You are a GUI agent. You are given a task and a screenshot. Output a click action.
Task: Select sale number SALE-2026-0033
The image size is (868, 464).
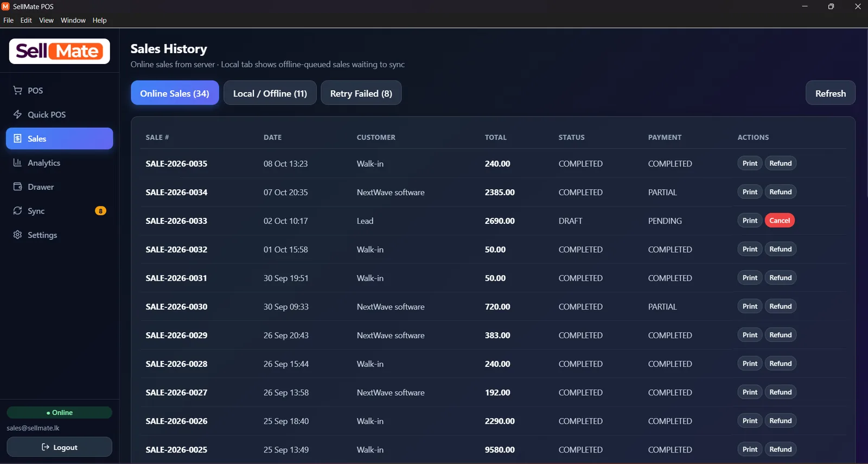[176, 221]
